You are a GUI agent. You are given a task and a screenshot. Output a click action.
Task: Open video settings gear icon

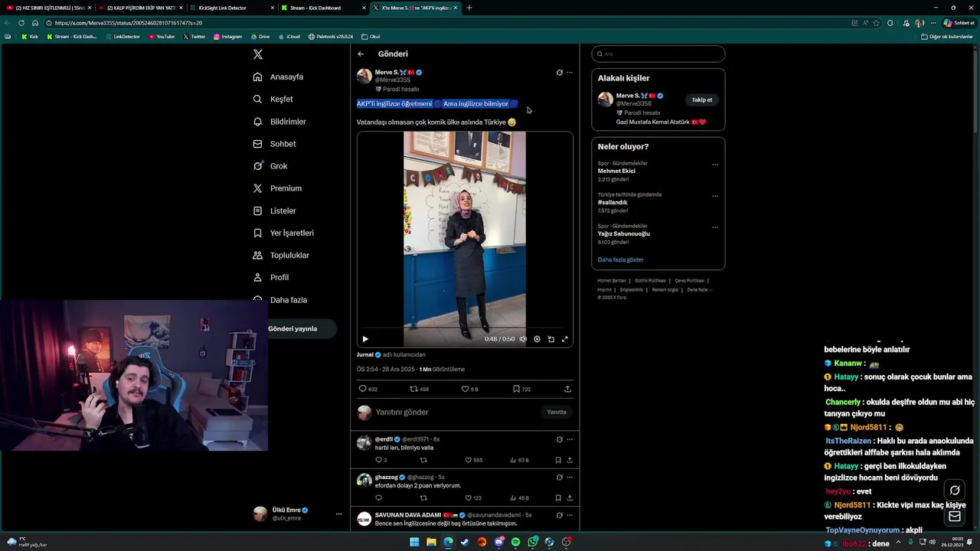point(537,339)
